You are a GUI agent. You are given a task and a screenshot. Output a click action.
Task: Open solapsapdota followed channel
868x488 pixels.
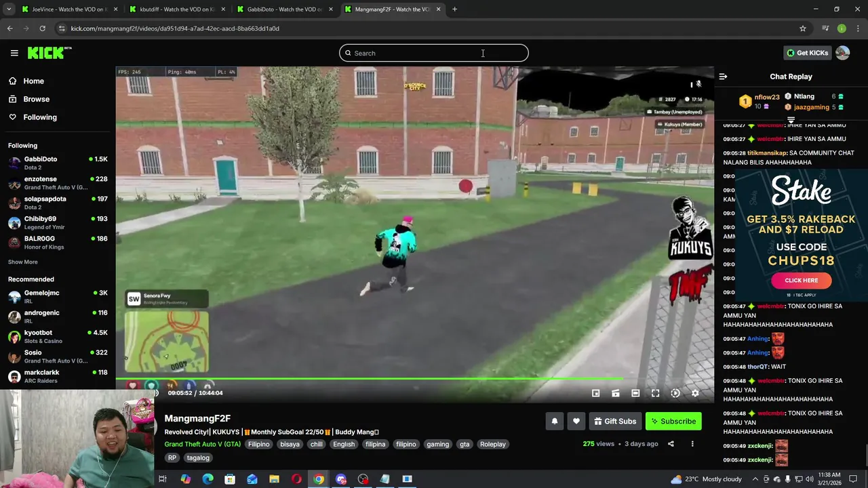point(58,203)
